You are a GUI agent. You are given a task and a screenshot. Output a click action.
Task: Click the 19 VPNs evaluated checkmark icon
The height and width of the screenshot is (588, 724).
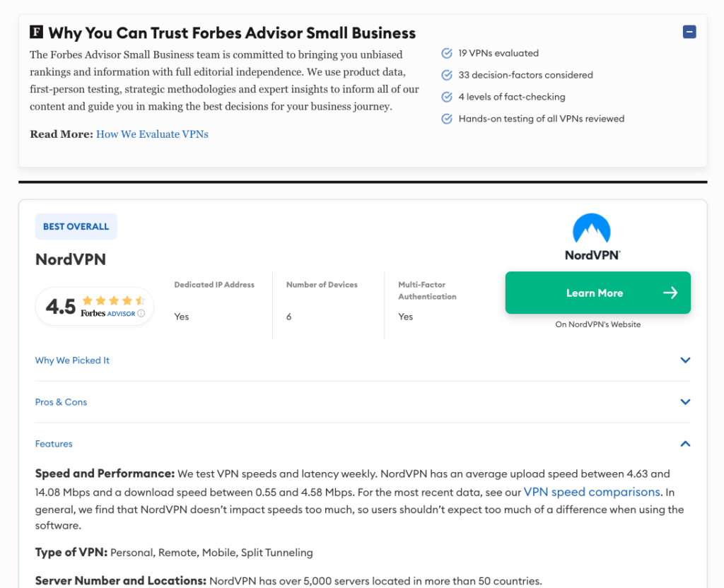pos(447,53)
